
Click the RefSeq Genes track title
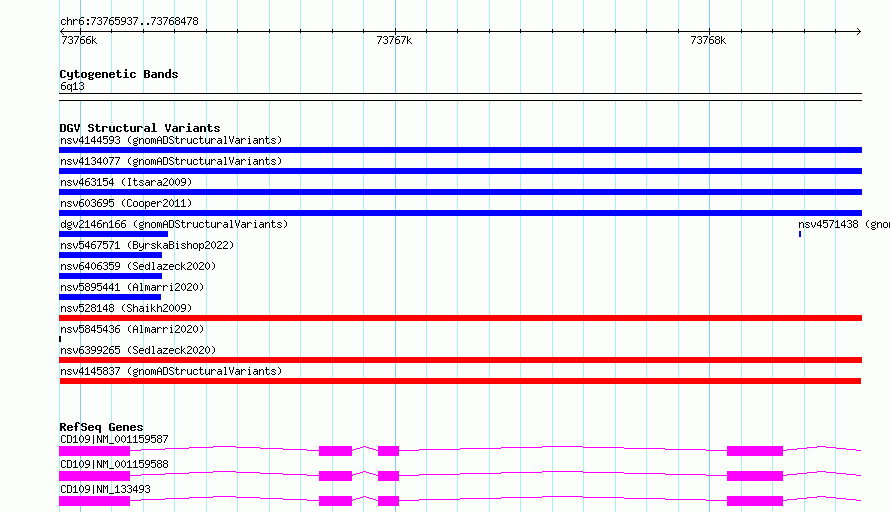coord(101,427)
